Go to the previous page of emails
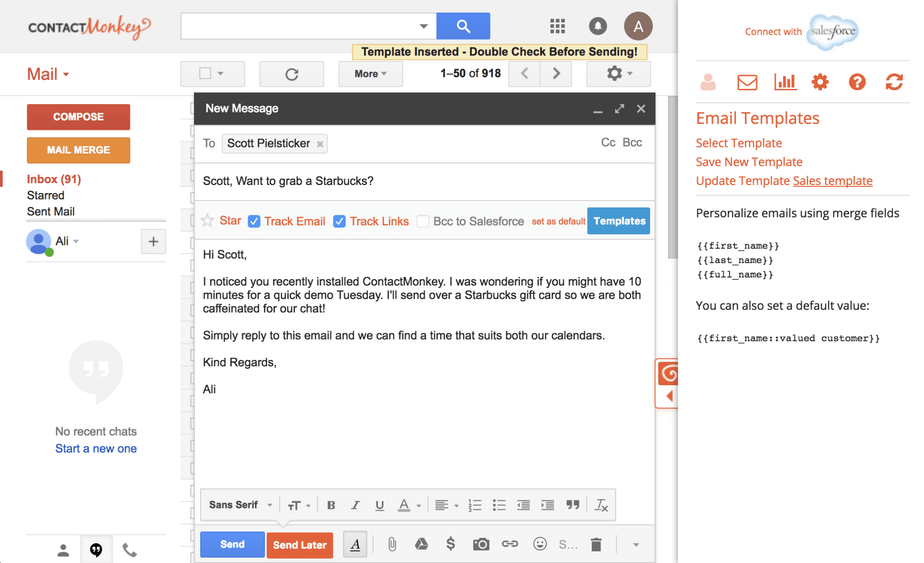924x563 pixels. point(524,74)
